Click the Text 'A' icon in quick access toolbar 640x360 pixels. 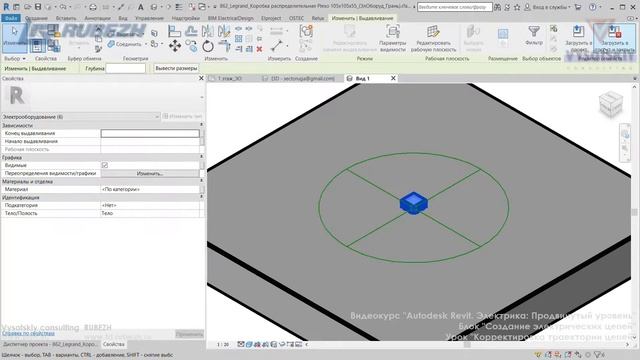[x=140, y=7]
